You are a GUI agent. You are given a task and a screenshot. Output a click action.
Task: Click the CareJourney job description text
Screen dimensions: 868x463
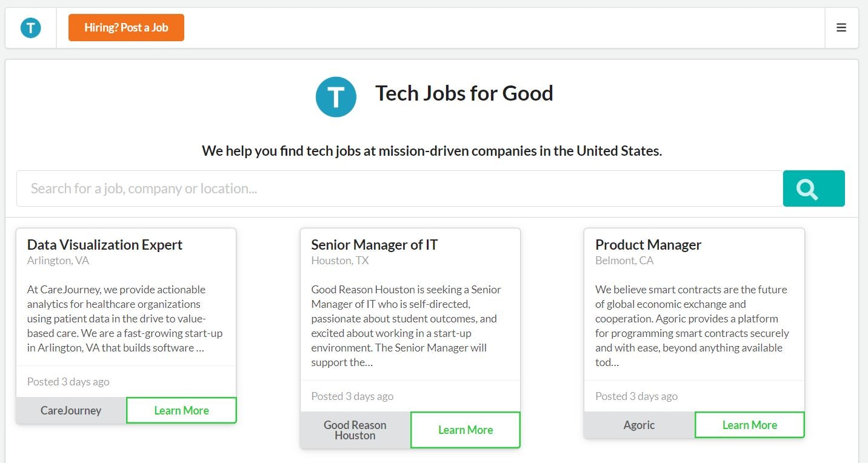click(x=125, y=318)
